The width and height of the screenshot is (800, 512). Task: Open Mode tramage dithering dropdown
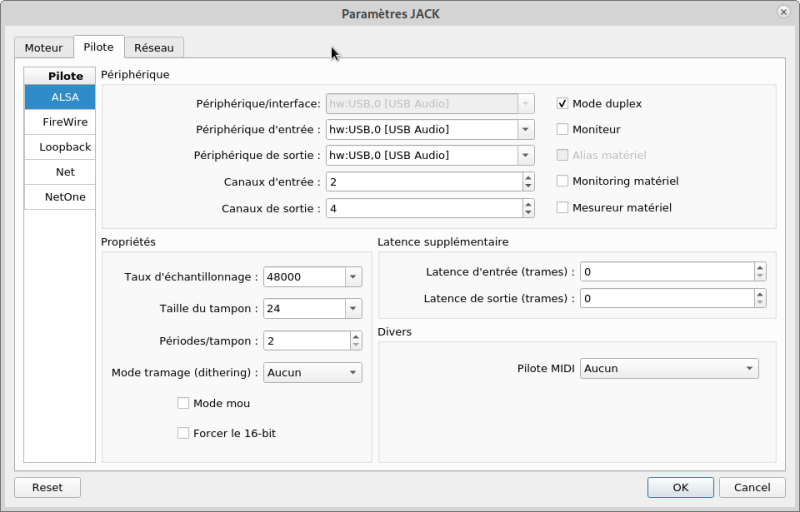(353, 372)
